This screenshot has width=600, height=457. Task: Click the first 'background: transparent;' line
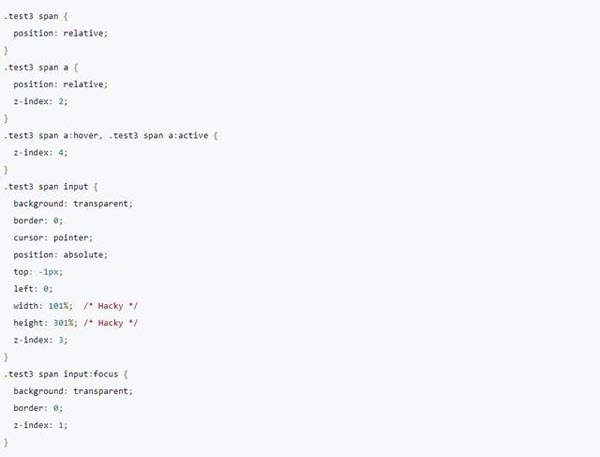[x=73, y=204]
